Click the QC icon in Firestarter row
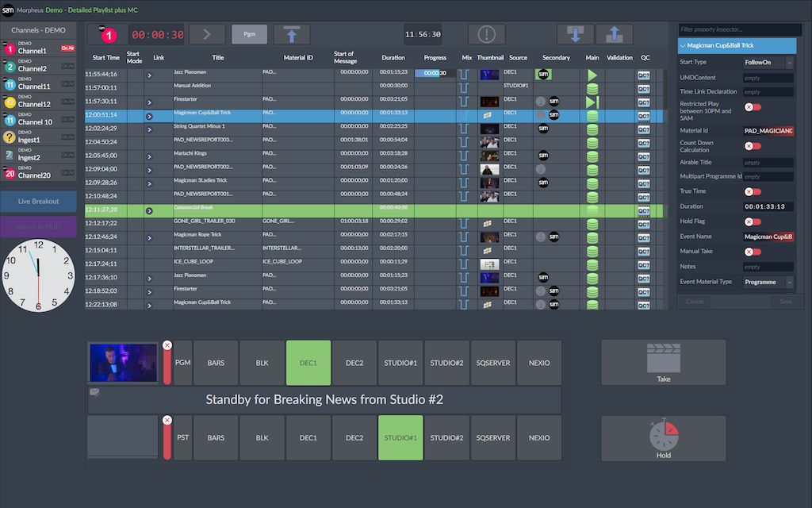The width and height of the screenshot is (812, 508). click(x=645, y=102)
